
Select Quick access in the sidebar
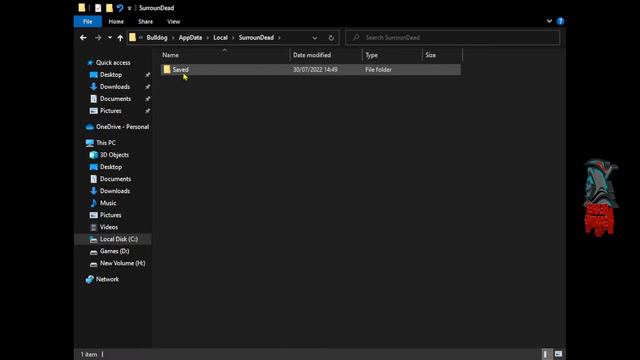click(x=113, y=63)
